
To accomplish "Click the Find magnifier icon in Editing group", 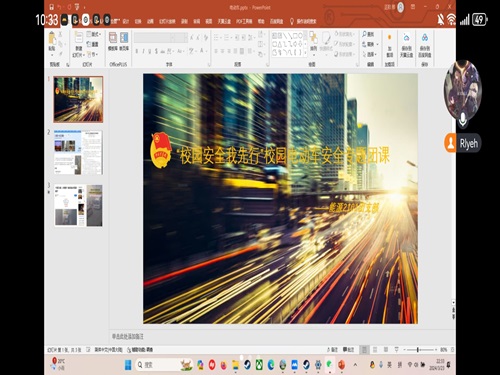I will point(364,34).
